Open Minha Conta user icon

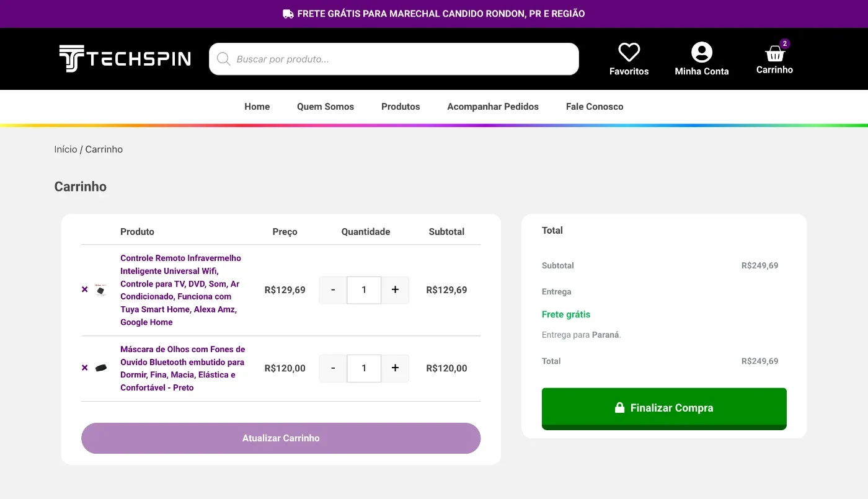pyautogui.click(x=702, y=52)
